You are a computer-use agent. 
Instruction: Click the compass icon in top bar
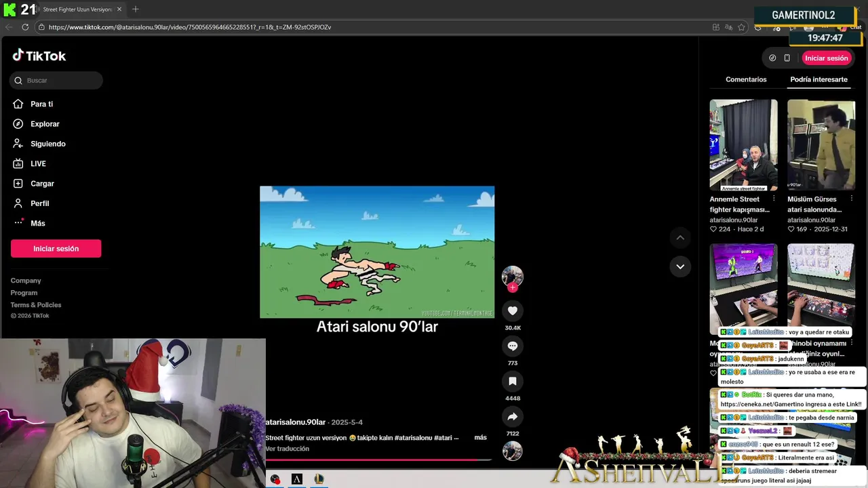click(772, 58)
